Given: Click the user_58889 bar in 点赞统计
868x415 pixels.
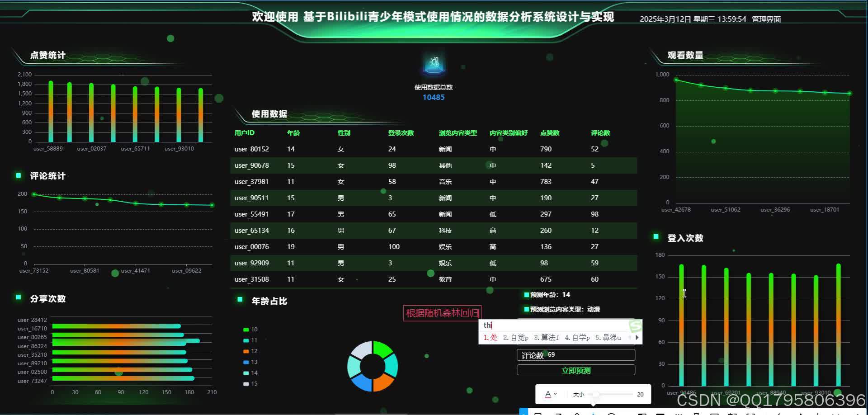Looking at the screenshot, I should 51,112.
